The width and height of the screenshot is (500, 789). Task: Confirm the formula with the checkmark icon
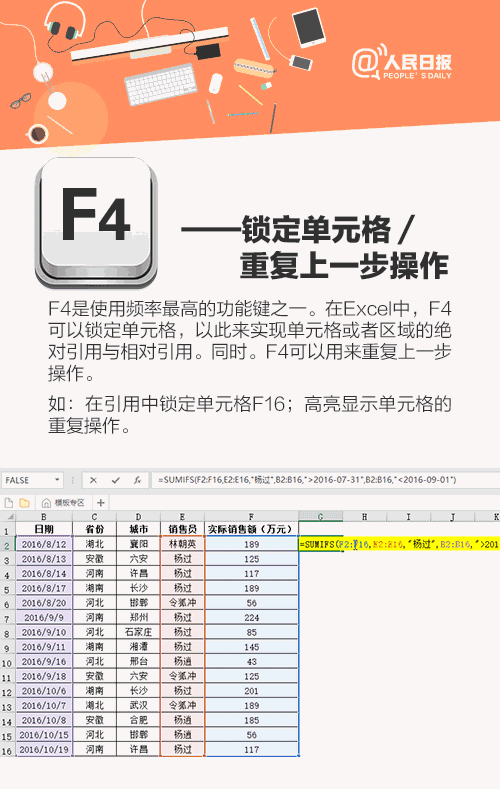click(x=116, y=480)
